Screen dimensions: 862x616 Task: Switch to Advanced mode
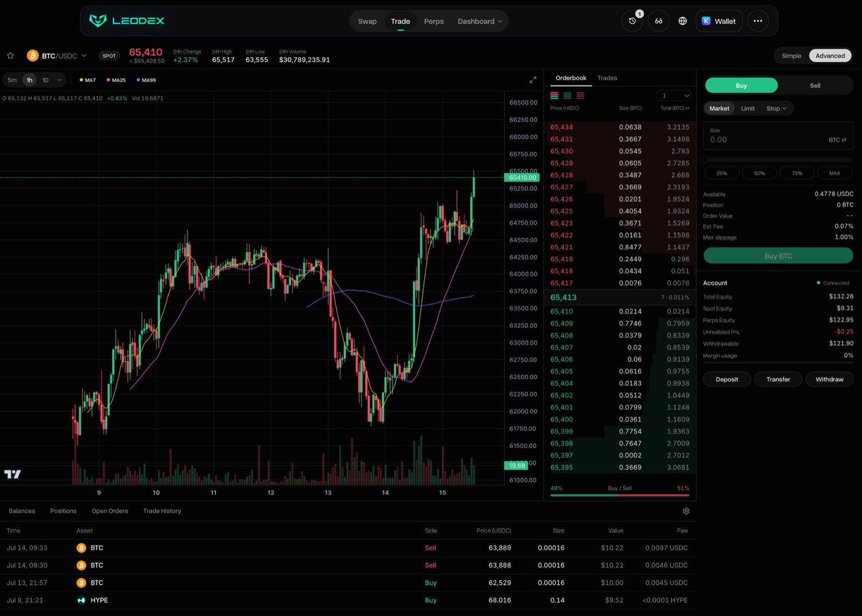[x=830, y=56]
